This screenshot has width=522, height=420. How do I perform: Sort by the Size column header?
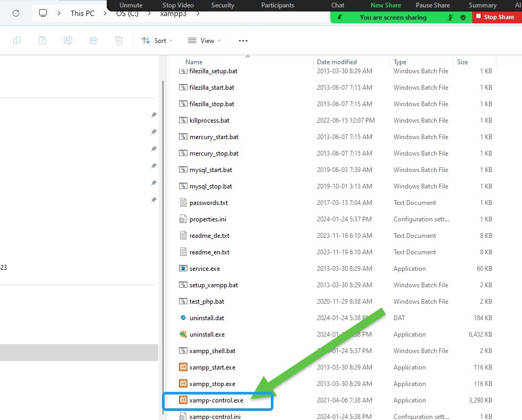(463, 62)
